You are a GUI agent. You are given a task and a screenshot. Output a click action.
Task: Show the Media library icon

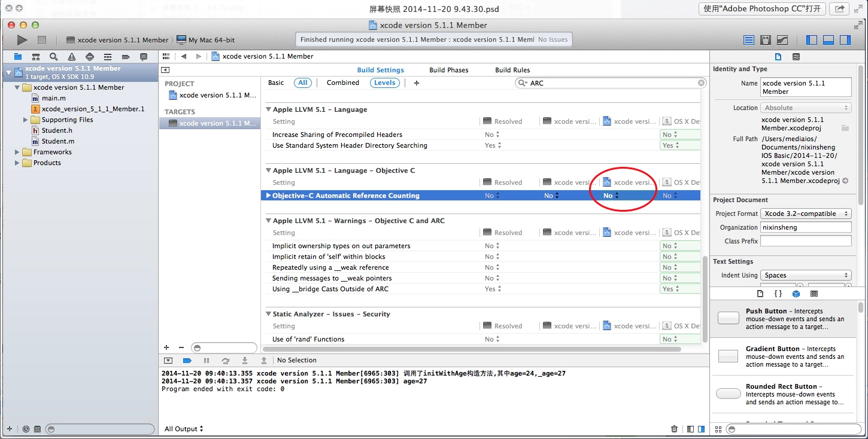814,294
